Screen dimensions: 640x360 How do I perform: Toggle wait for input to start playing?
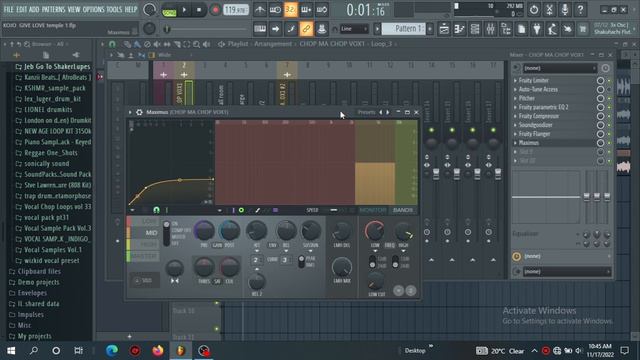pos(275,10)
